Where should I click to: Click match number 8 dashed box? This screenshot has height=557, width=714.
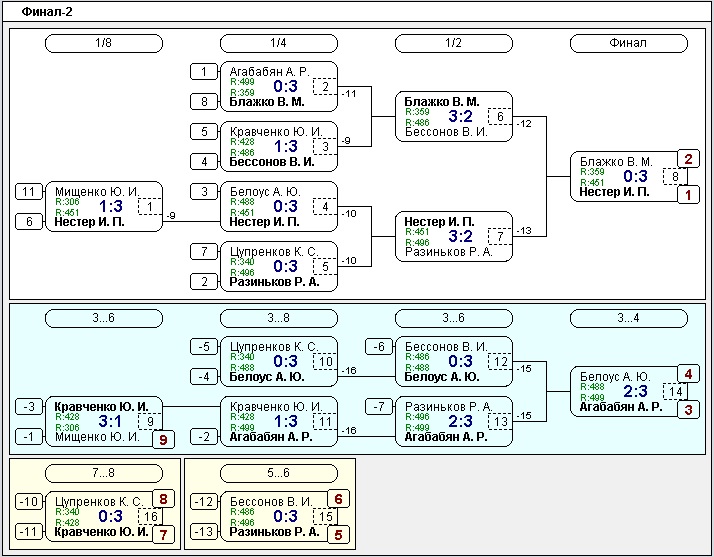675,177
